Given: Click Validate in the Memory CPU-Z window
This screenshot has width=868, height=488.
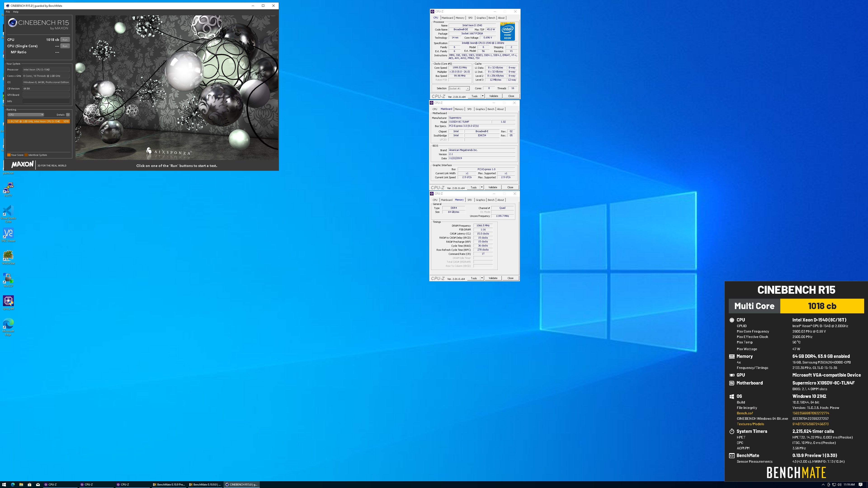Looking at the screenshot, I should coord(493,278).
